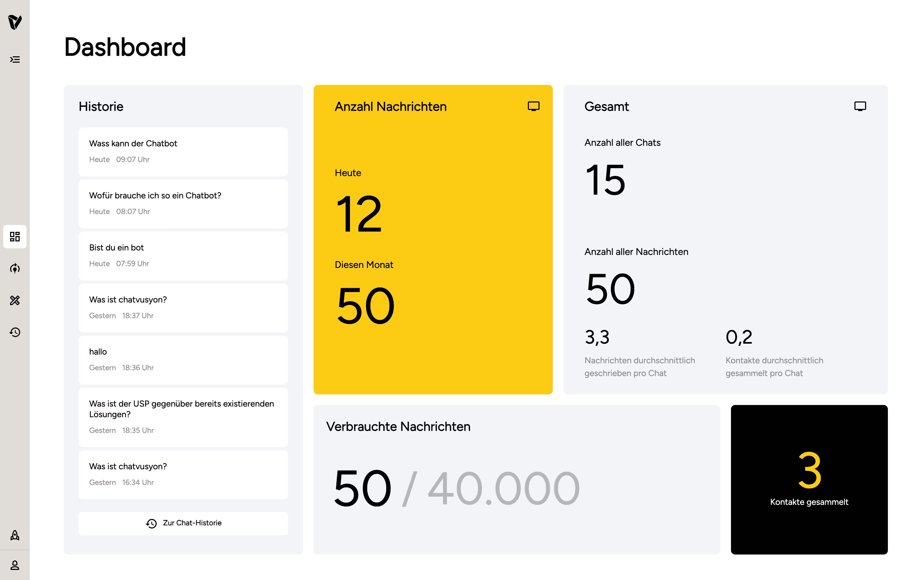Open 'Wofür brauche ich so ein Chatbot?' entry
The image size is (924, 580).
[183, 204]
